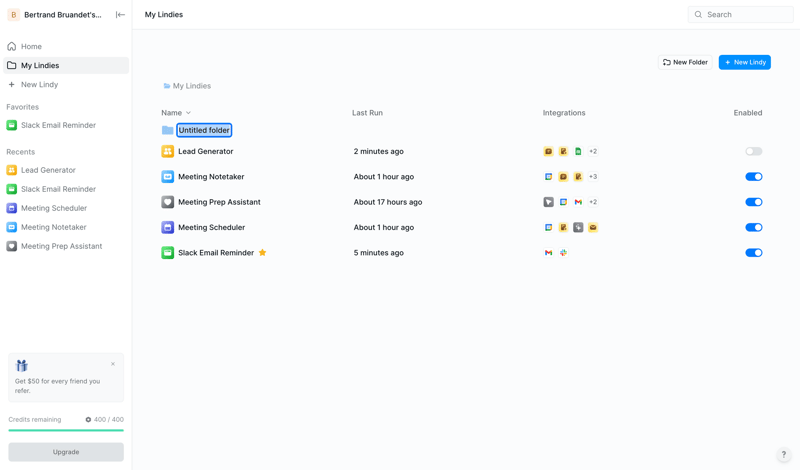Click the "Last Run" column header
The image size is (800, 470).
(x=367, y=113)
